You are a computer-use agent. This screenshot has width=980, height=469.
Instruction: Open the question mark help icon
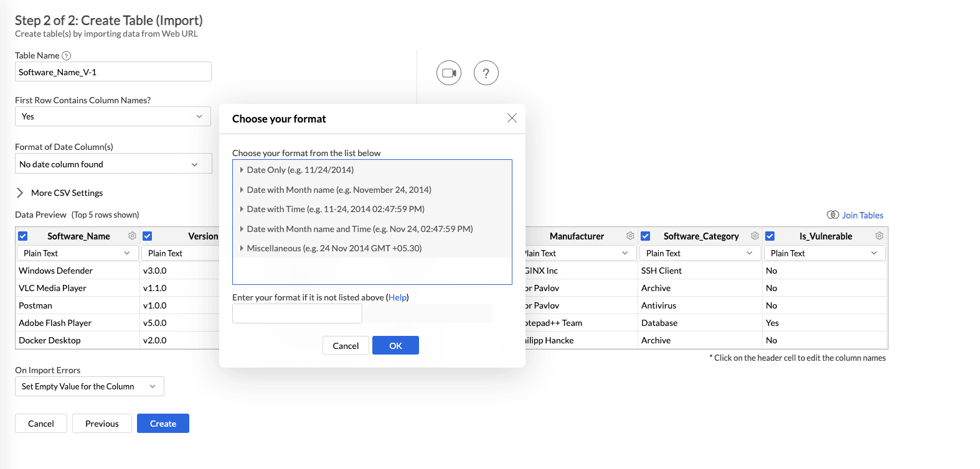[486, 73]
